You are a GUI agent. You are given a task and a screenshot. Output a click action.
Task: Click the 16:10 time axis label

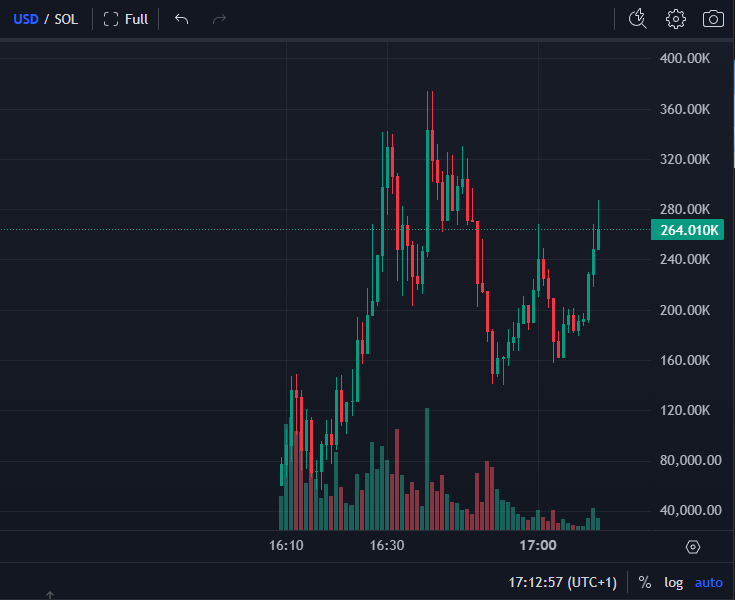pyautogui.click(x=286, y=546)
